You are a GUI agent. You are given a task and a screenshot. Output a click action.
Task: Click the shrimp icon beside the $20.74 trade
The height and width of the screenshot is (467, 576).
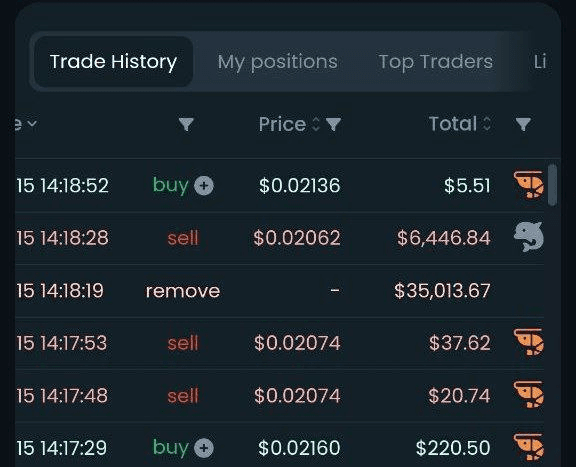529,395
